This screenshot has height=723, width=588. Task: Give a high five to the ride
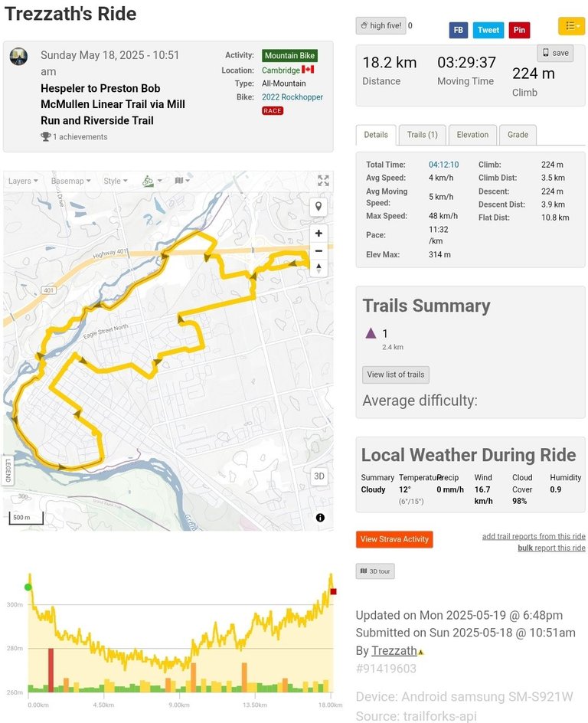click(x=381, y=26)
